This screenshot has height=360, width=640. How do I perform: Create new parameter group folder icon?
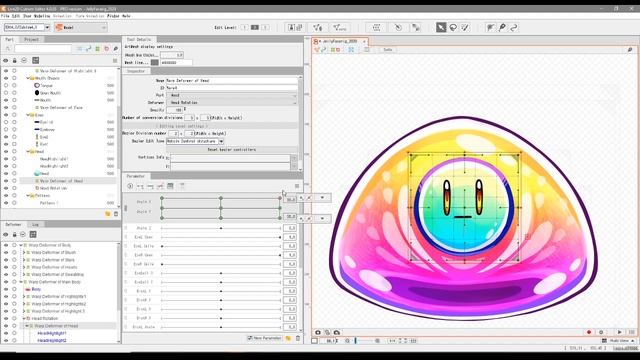289,338
